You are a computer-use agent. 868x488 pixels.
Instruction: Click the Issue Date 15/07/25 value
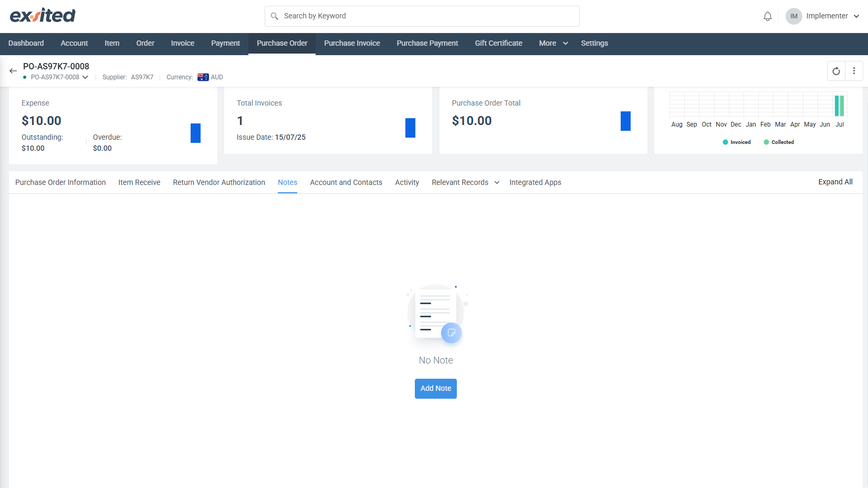click(x=290, y=137)
